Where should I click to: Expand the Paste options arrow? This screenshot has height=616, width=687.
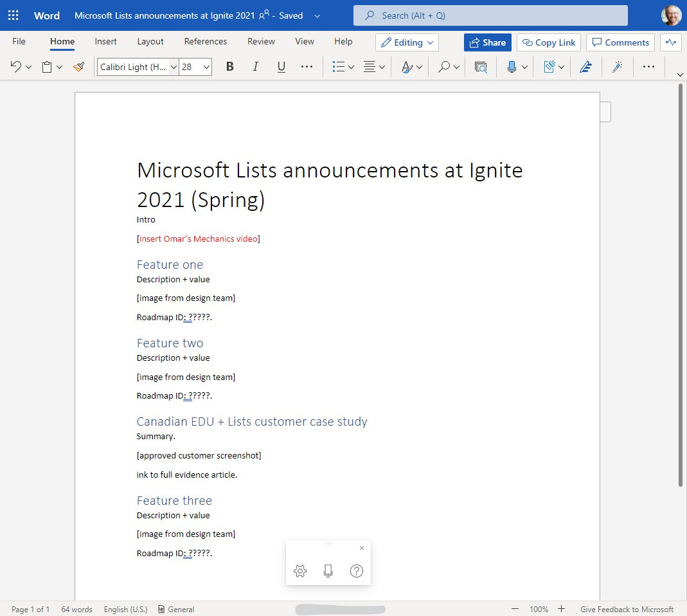[60, 67]
